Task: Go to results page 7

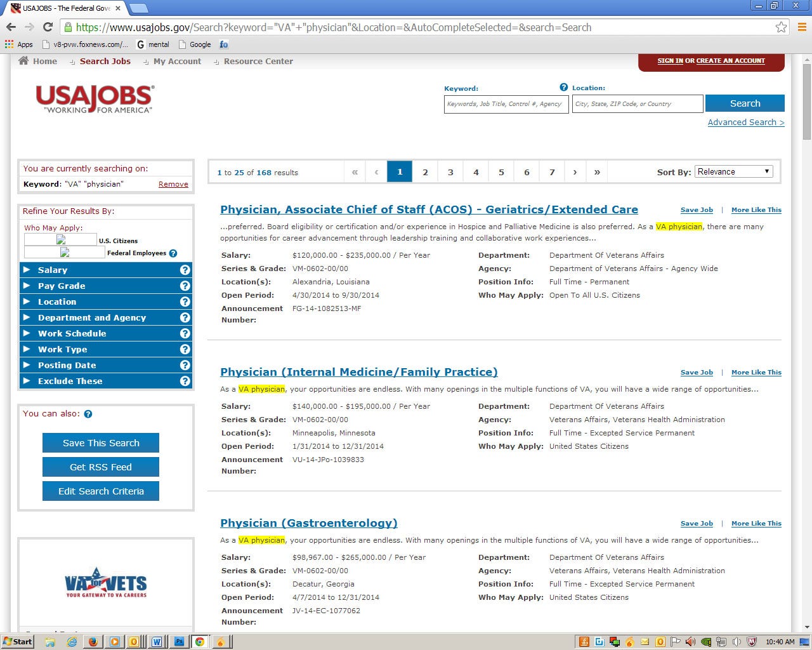Action: pyautogui.click(x=552, y=172)
